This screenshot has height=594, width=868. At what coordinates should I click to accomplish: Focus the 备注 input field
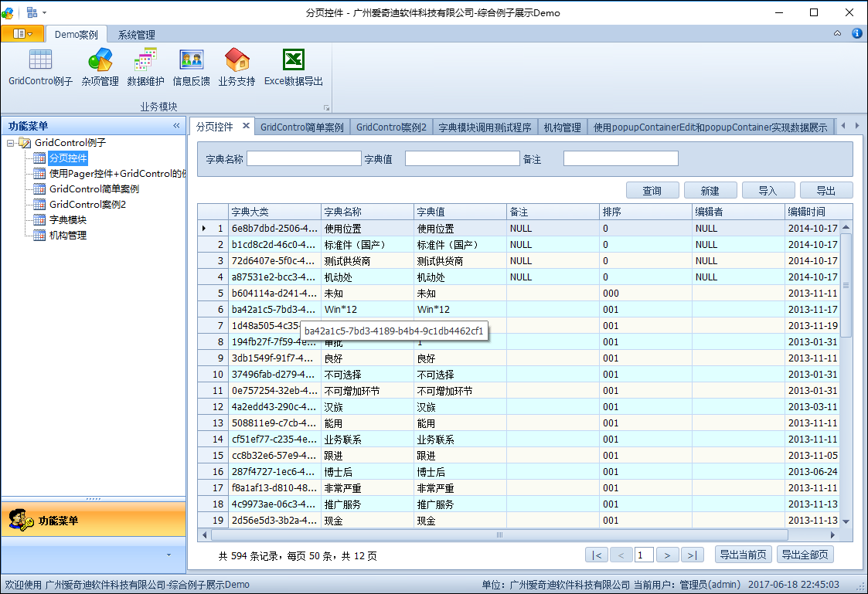tap(621, 158)
